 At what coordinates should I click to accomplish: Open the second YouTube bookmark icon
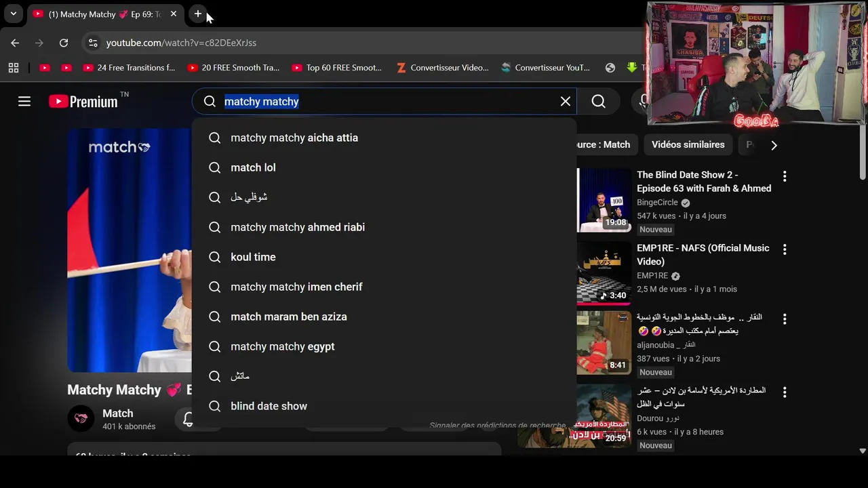66,68
